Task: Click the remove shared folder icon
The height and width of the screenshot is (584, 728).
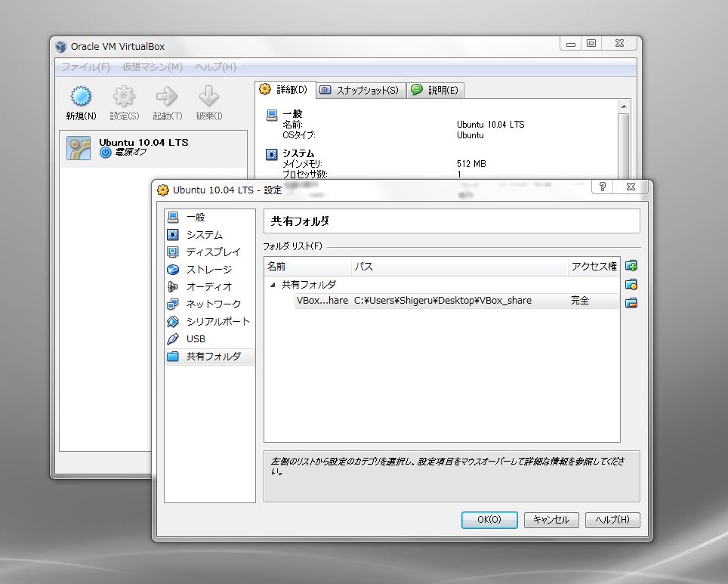Action: point(631,303)
